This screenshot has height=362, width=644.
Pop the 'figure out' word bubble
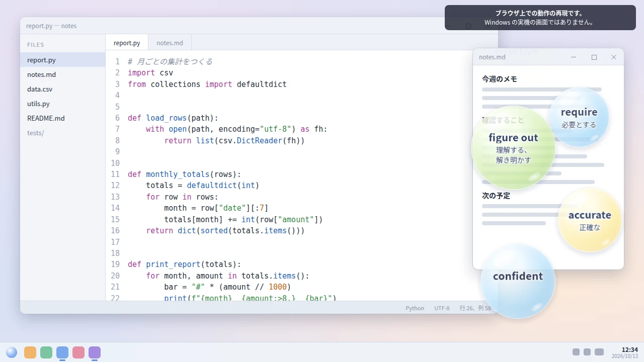[x=513, y=148]
